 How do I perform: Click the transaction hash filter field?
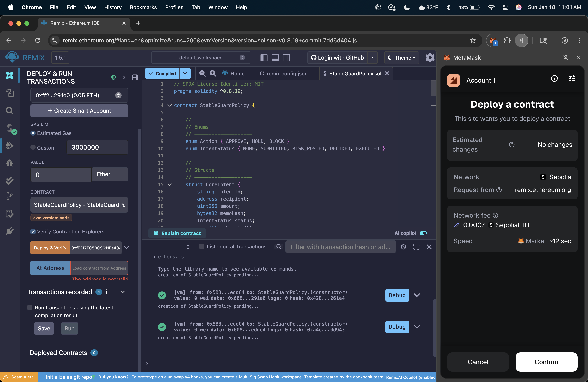tap(340, 247)
